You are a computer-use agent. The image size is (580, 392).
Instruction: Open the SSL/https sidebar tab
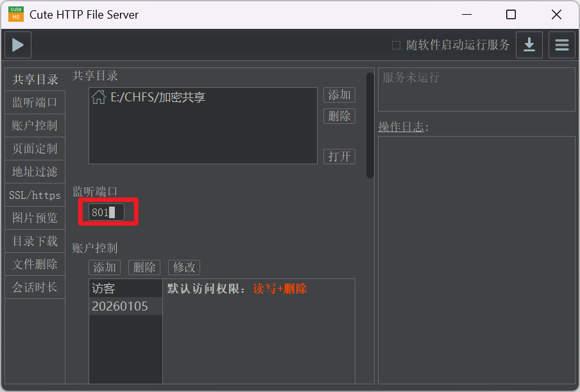tap(35, 195)
